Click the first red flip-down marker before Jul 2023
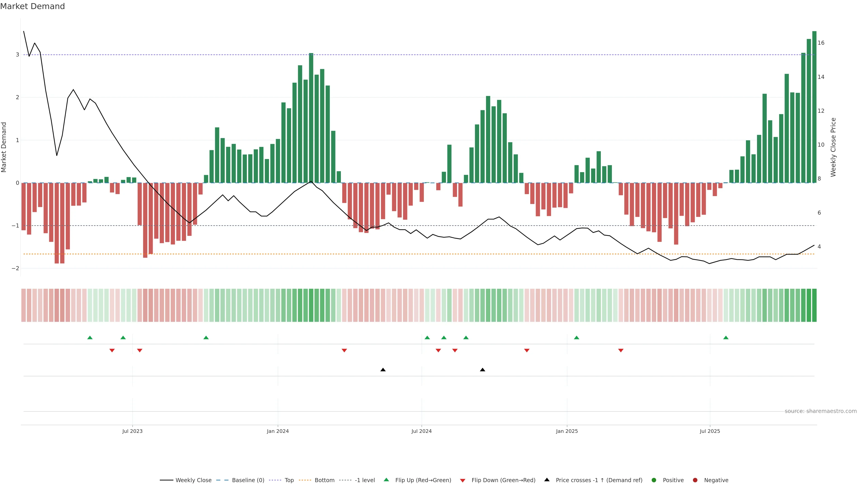Viewport: 868px width, 488px height. [112, 351]
